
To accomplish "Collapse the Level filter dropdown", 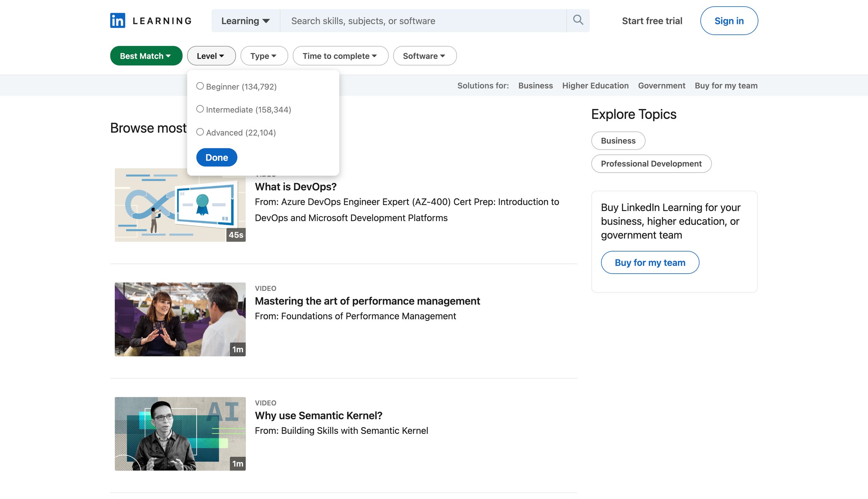I will (211, 56).
